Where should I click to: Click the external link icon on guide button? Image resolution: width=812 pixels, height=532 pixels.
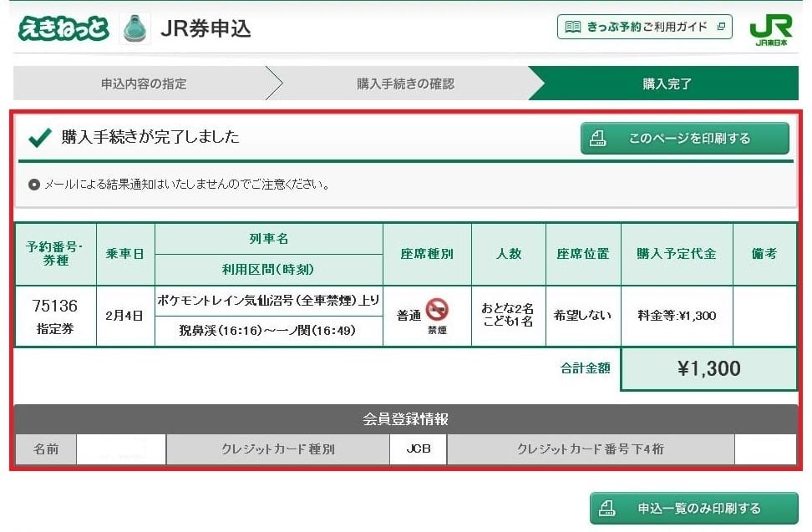[x=721, y=27]
